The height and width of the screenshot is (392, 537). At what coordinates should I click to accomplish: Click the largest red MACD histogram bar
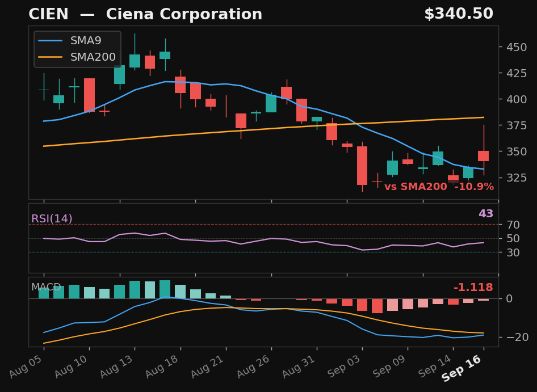tap(377, 306)
